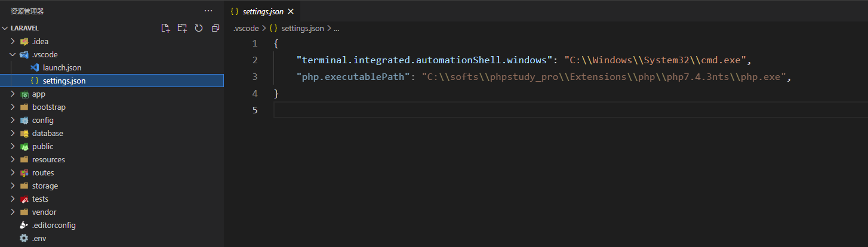Close the settings.json editor tab
Image resolution: width=868 pixels, height=247 pixels.
(291, 11)
